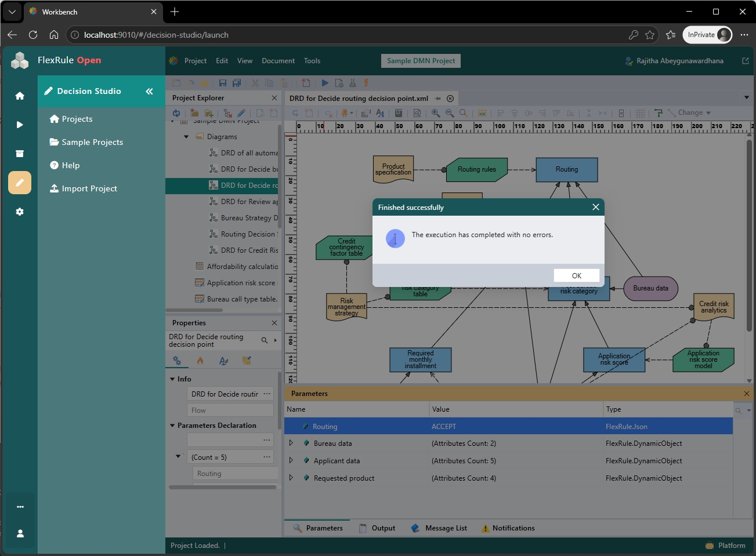
Task: Open the flame tab in Properties panel
Action: click(x=200, y=361)
